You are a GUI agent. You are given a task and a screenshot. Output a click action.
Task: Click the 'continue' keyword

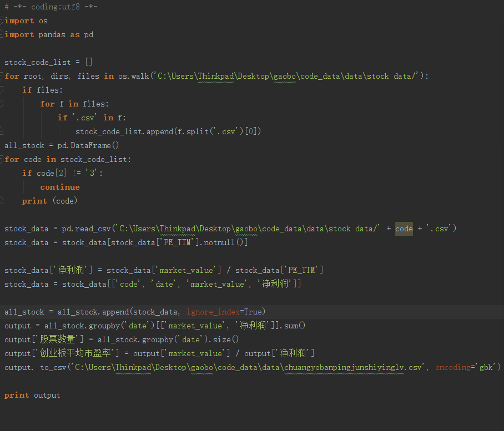(60, 187)
